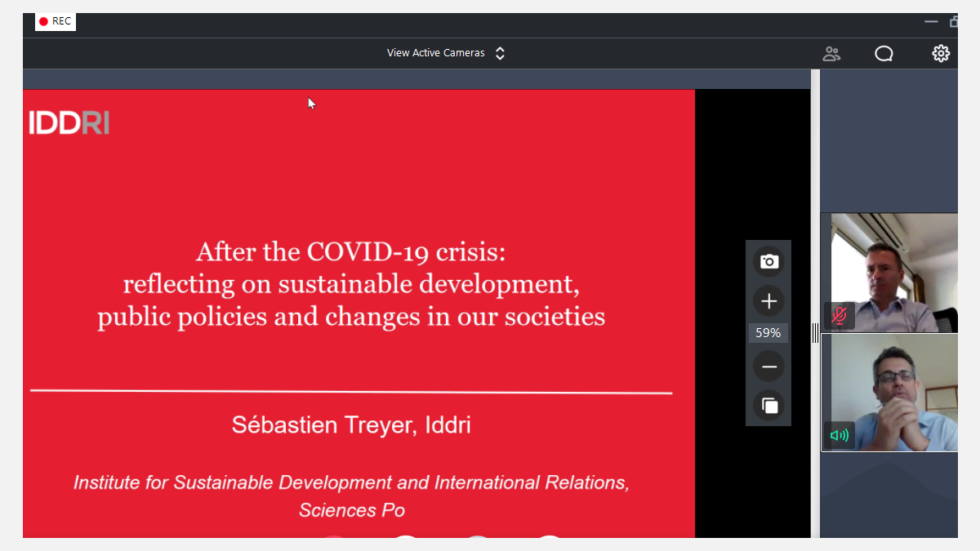Click the IDDRI logo on the slide
This screenshot has height=551, width=980.
(x=69, y=123)
